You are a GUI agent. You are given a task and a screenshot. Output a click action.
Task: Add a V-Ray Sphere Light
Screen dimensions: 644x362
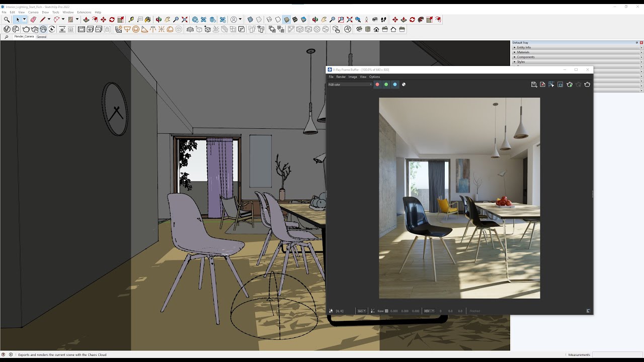pos(136,29)
